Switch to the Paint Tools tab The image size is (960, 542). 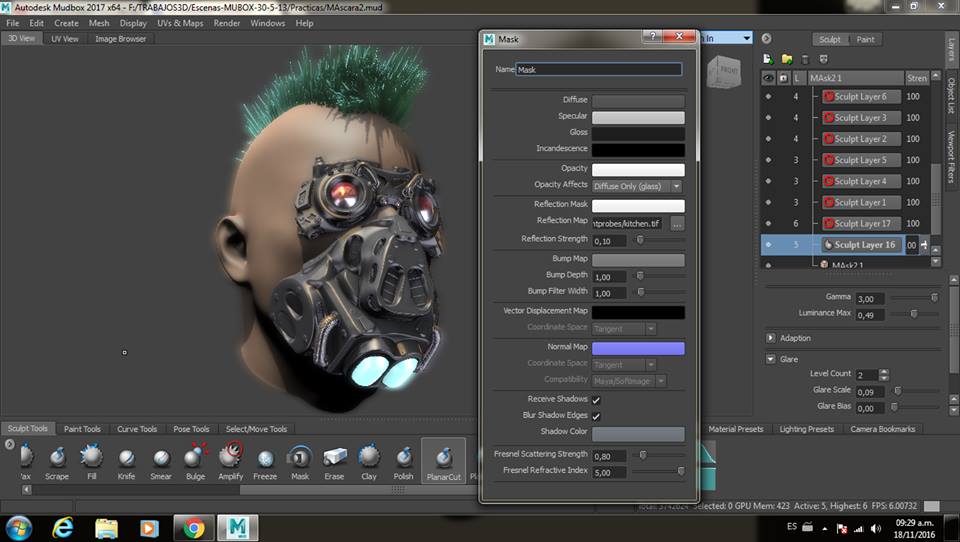(x=82, y=429)
